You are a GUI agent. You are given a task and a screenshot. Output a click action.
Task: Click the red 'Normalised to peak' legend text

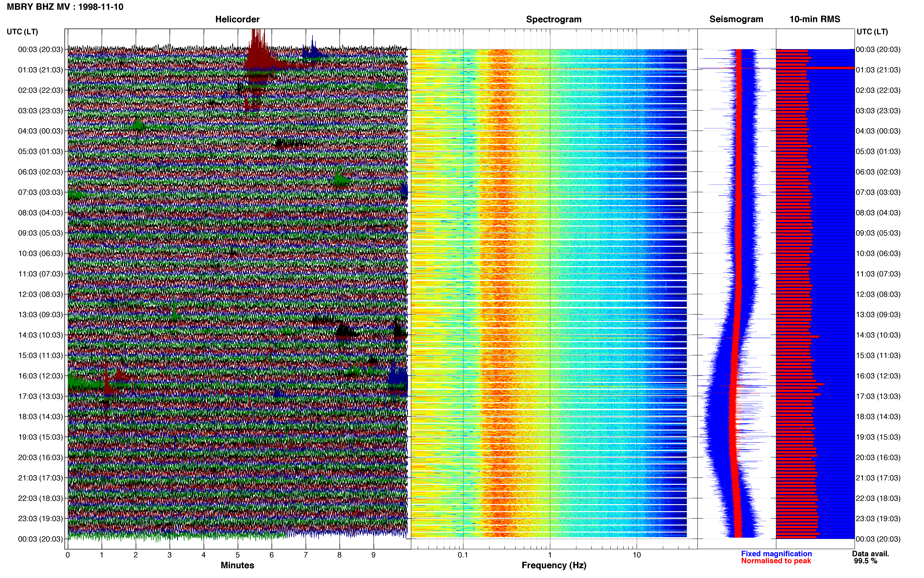[x=776, y=561]
